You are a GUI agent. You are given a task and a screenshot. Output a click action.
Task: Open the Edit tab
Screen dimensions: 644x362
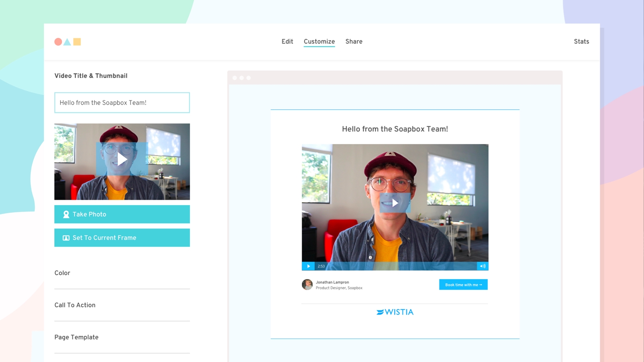pyautogui.click(x=287, y=41)
